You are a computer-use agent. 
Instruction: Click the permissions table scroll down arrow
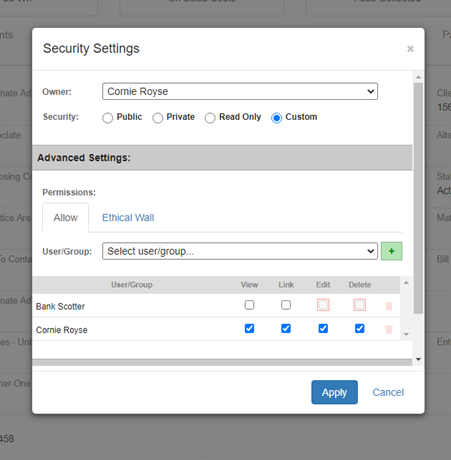point(406,334)
